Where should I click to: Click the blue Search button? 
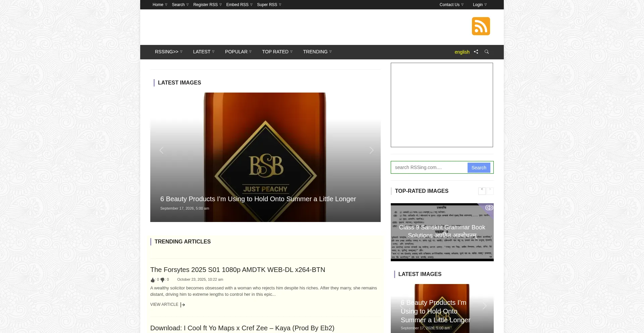pyautogui.click(x=479, y=168)
